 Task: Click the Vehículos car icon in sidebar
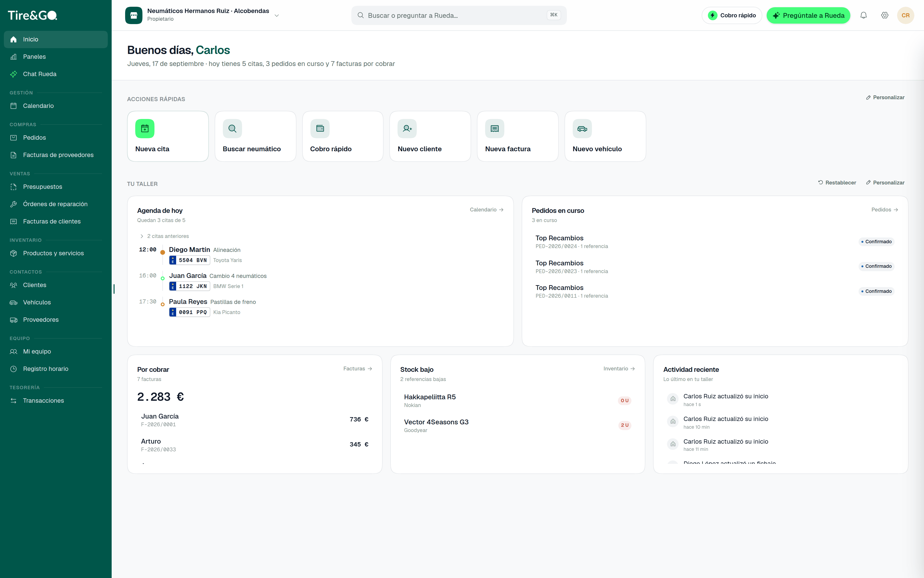pyautogui.click(x=14, y=302)
